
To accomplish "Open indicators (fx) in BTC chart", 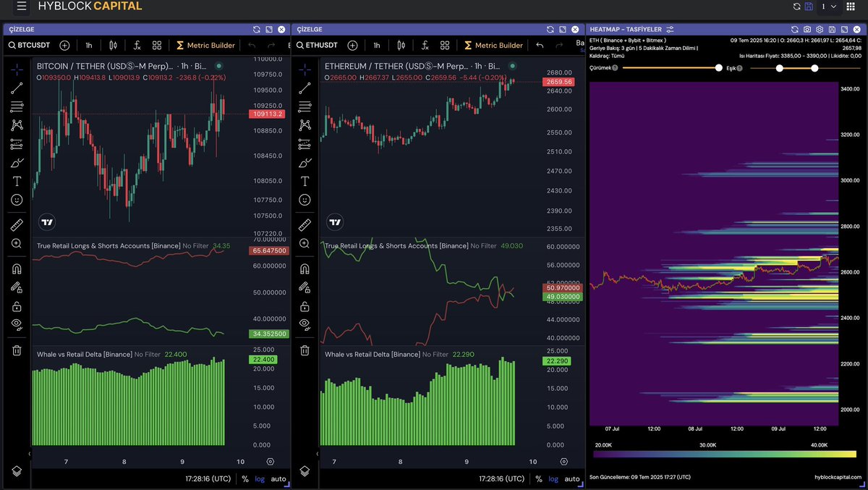I will tap(137, 45).
